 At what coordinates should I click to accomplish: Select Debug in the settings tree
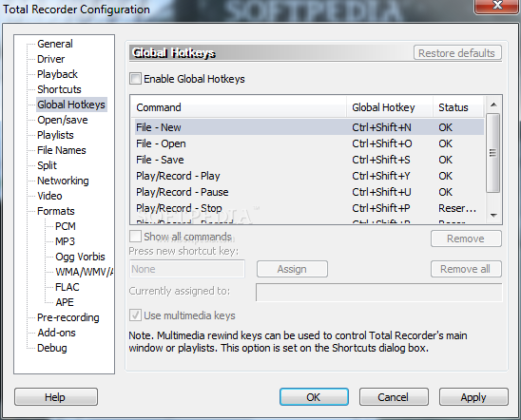[x=52, y=348]
